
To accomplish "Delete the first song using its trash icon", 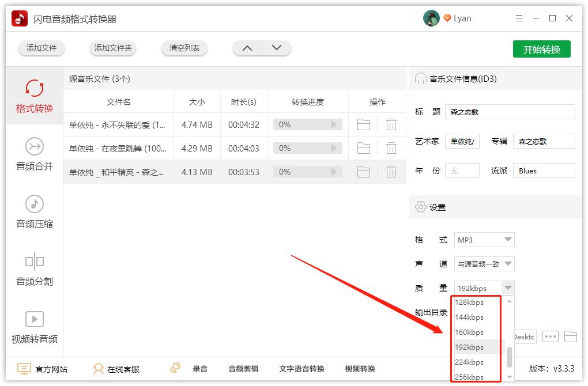I will coord(391,124).
